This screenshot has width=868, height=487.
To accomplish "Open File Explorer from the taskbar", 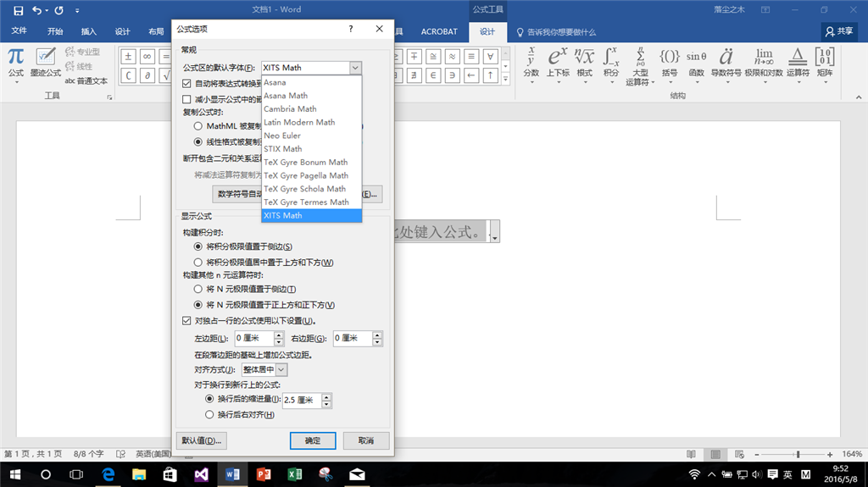I will click(x=139, y=474).
